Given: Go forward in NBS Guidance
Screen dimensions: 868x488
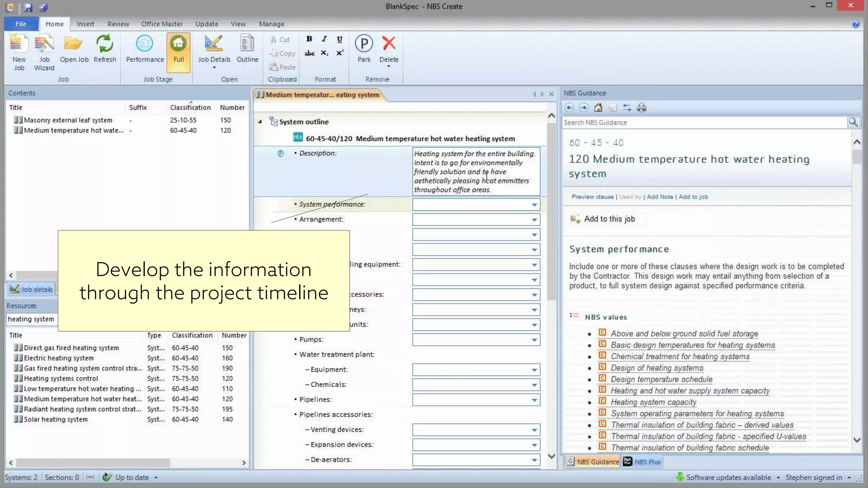Looking at the screenshot, I should click(x=584, y=108).
